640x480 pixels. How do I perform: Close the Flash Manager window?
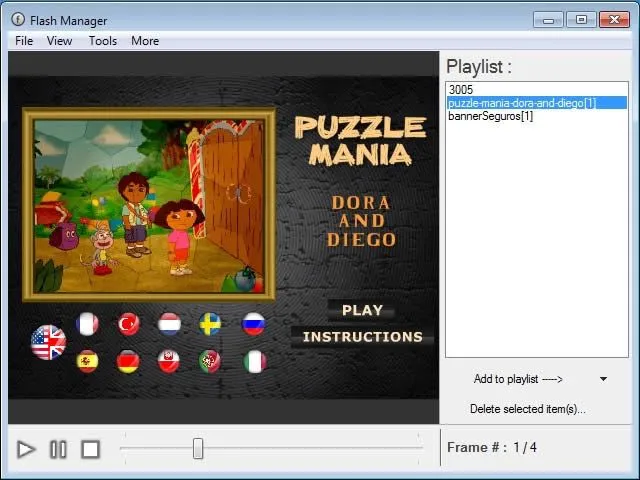614,20
